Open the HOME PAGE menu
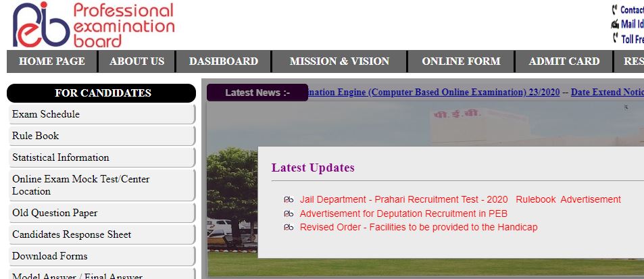The image size is (644, 279). [x=52, y=61]
